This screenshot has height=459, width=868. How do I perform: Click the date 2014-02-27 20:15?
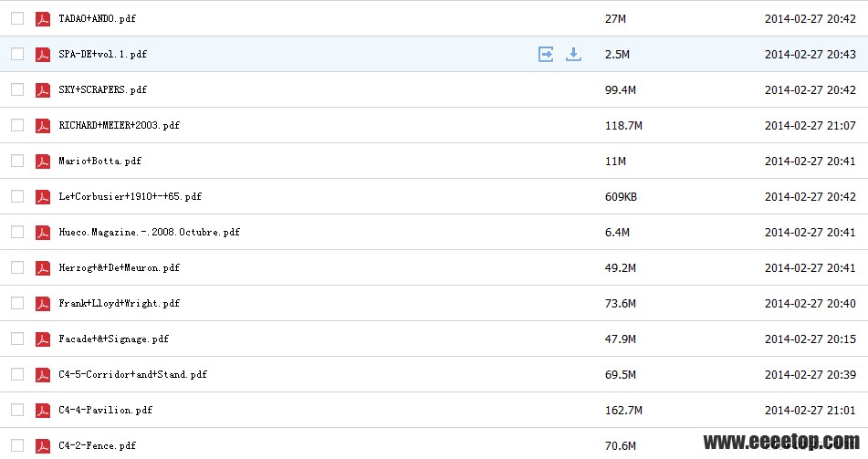point(810,339)
